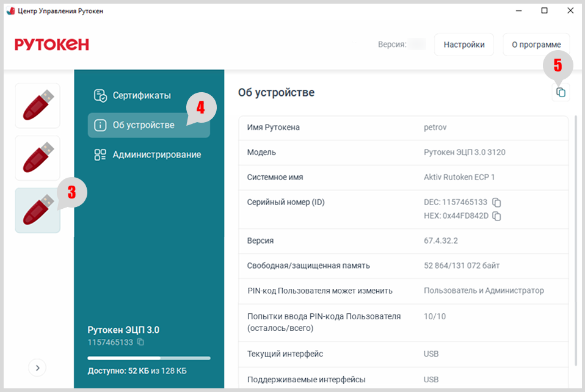585x392 pixels.
Task: Click the Сертификаты icon in sidebar
Action: [x=100, y=96]
